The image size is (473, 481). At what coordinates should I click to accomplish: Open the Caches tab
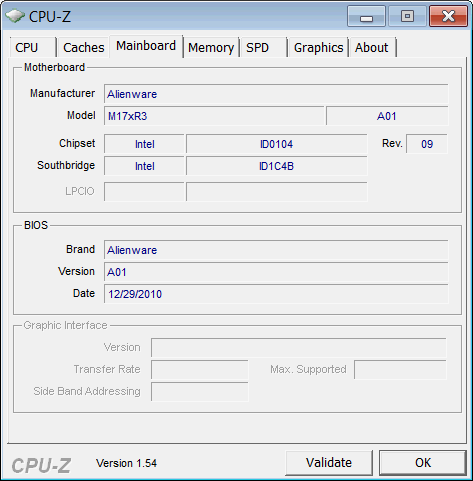[x=83, y=47]
